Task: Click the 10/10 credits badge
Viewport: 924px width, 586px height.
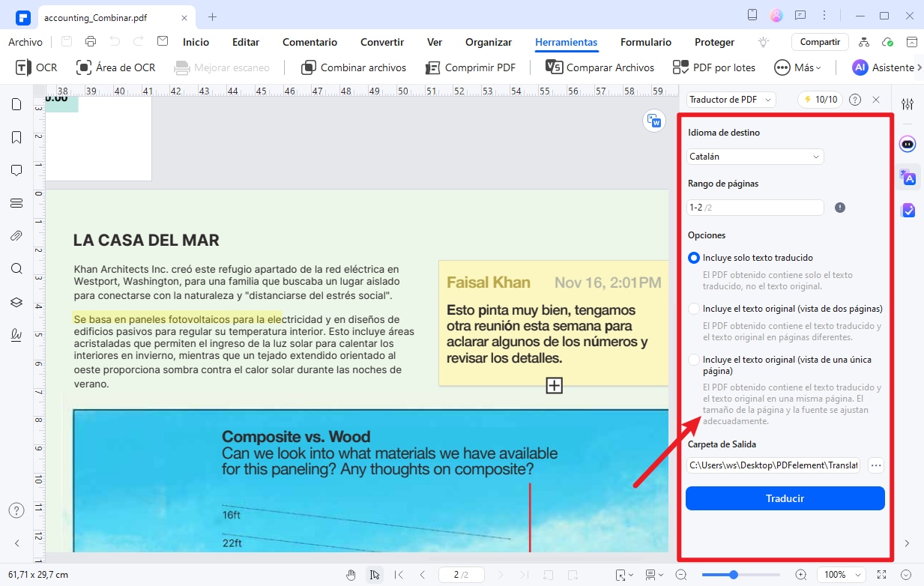Action: click(x=821, y=100)
